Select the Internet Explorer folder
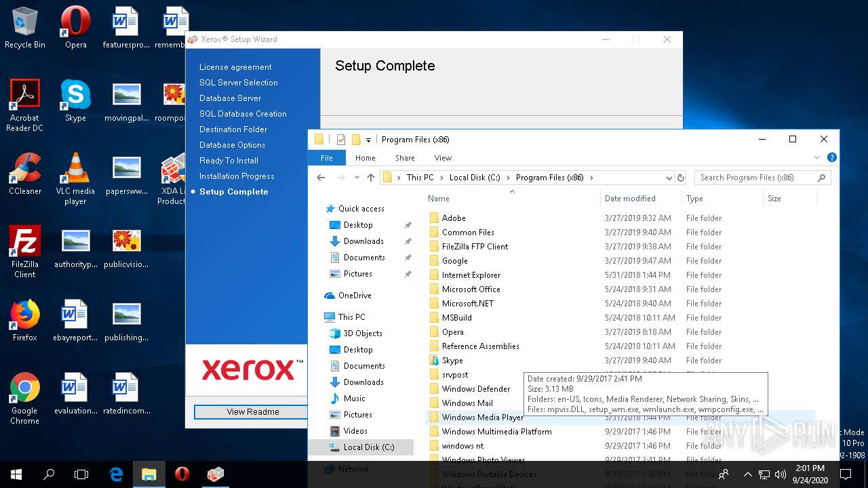868x488 pixels. click(471, 275)
